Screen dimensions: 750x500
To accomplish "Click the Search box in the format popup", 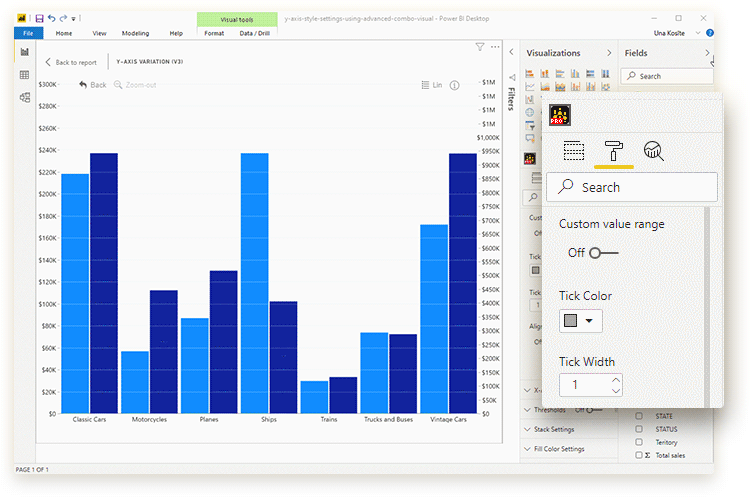I will (632, 187).
